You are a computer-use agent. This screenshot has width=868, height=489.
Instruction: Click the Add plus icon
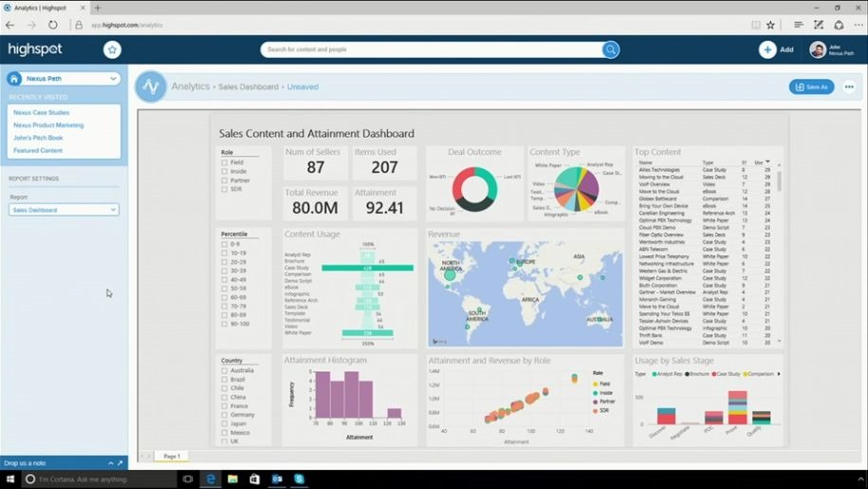[x=766, y=49]
